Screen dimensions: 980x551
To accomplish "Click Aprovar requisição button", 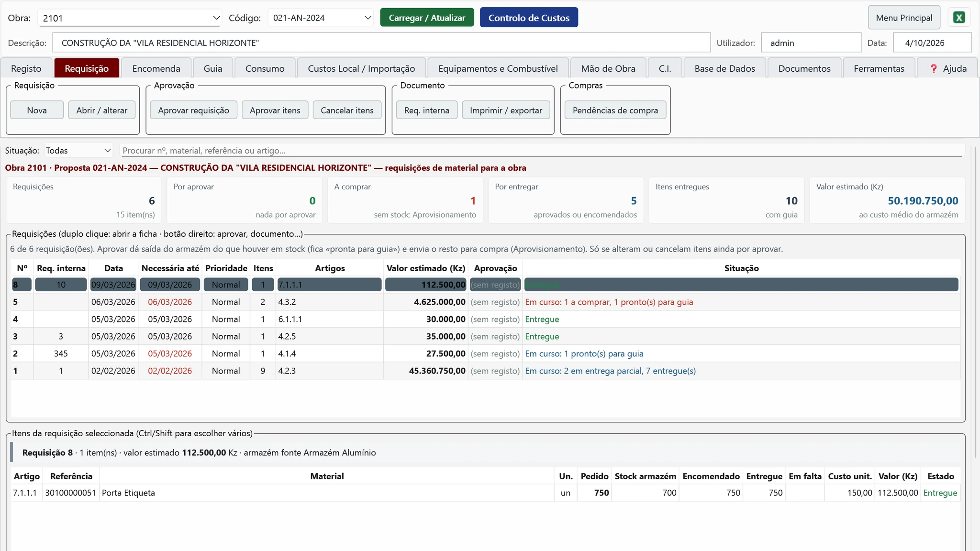I will (193, 110).
